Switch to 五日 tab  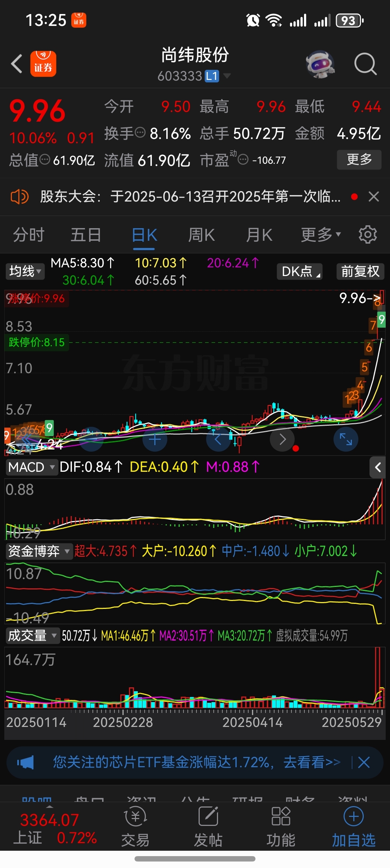(x=86, y=235)
